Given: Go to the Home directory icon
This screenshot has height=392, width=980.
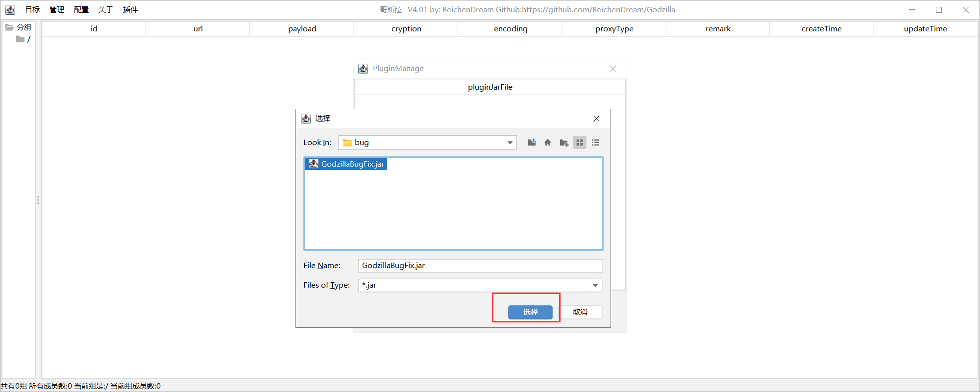Looking at the screenshot, I should click(548, 143).
